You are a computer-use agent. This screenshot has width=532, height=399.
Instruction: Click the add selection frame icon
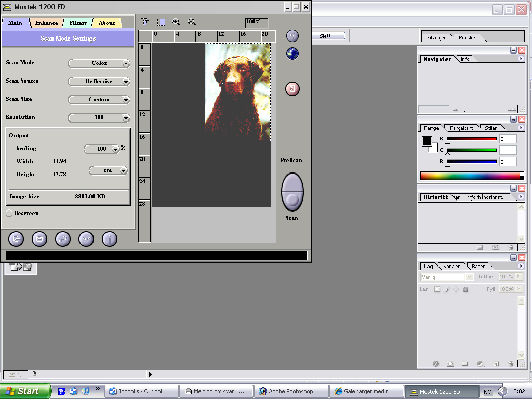[145, 22]
